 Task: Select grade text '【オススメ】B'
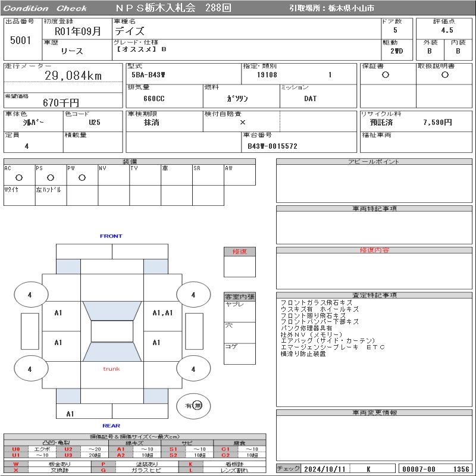(142, 49)
